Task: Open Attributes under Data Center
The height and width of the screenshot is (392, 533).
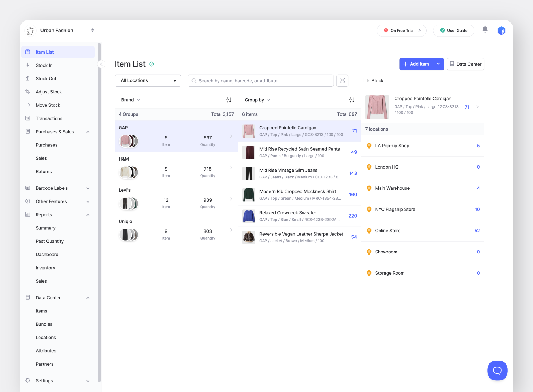Action: tap(46, 351)
